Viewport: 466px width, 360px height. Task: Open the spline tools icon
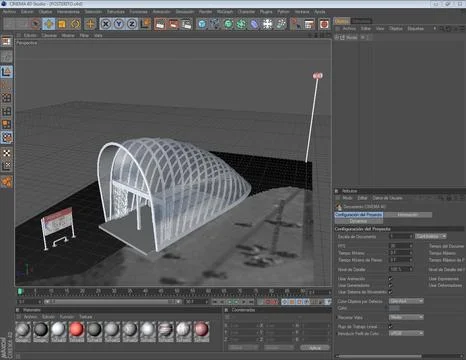point(215,24)
